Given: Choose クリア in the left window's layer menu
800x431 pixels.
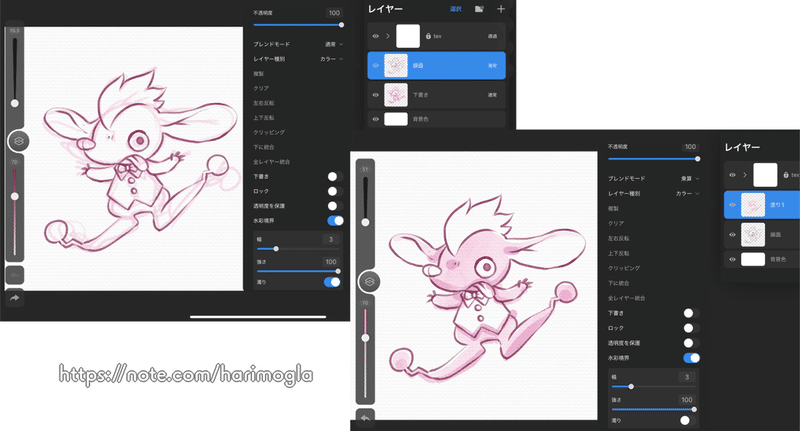Looking at the screenshot, I should pos(261,88).
